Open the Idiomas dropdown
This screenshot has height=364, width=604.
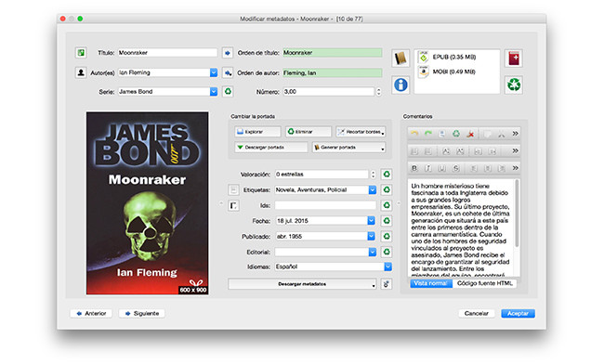tap(387, 266)
